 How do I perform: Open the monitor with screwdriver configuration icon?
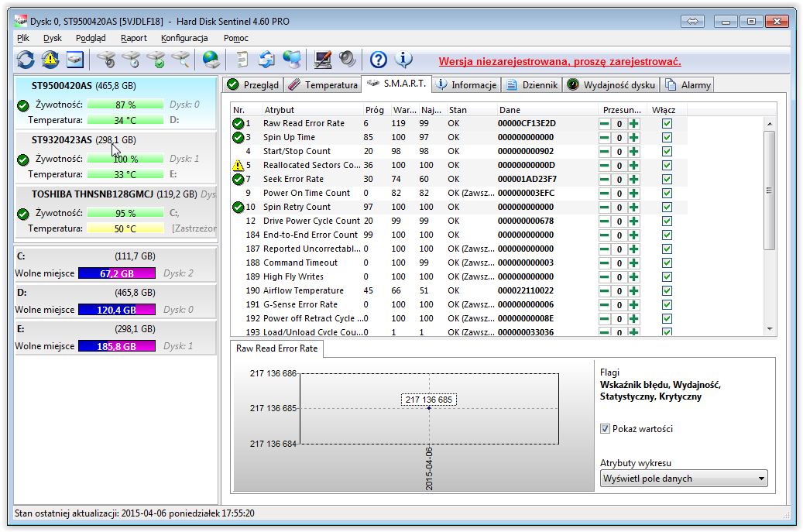click(x=323, y=60)
